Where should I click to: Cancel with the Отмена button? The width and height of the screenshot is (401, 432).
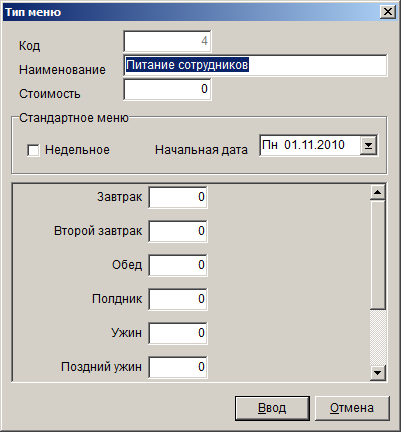pos(352,408)
